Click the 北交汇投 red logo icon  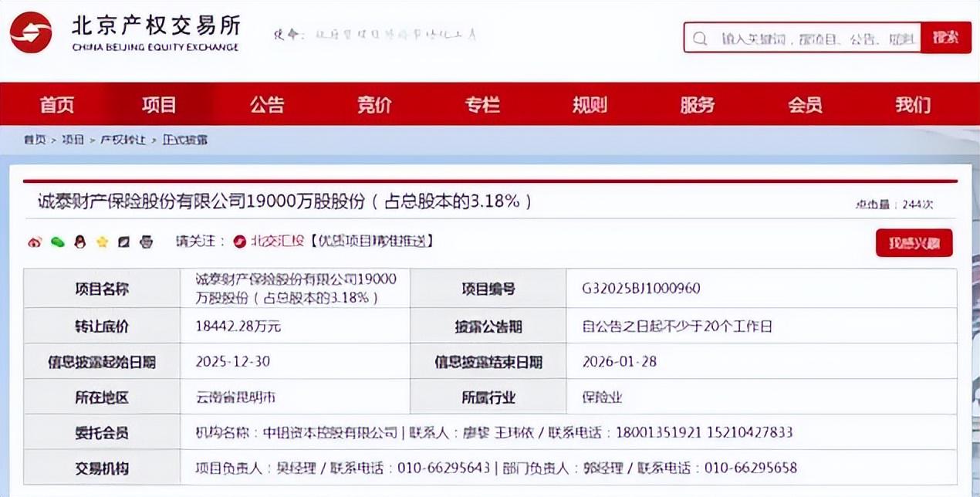point(239,242)
